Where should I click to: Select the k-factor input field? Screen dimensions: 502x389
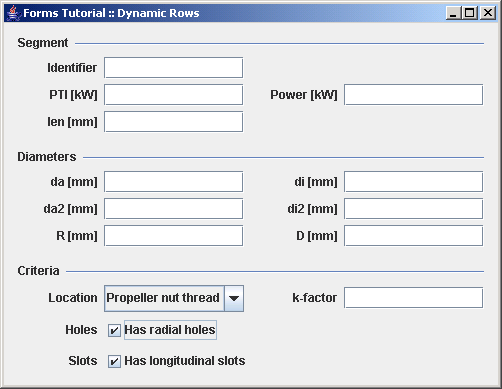(413, 298)
